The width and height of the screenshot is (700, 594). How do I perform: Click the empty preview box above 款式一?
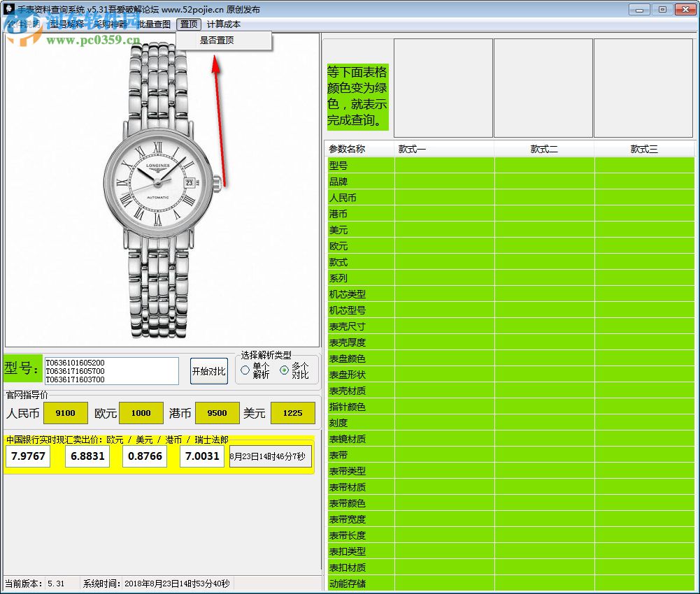click(443, 88)
